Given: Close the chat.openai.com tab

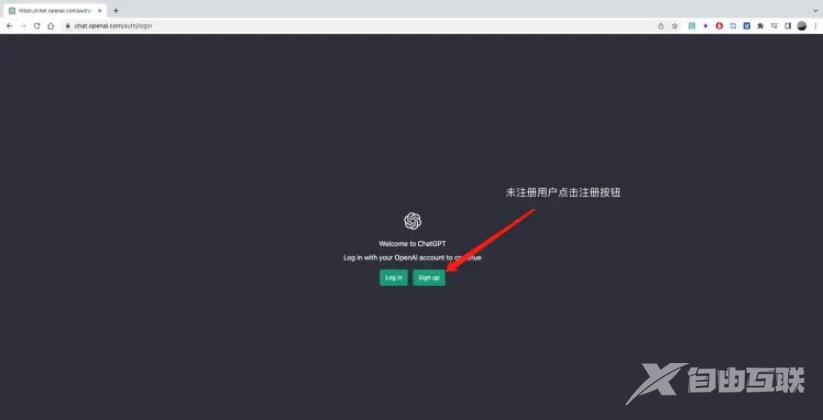Looking at the screenshot, I should 100,10.
